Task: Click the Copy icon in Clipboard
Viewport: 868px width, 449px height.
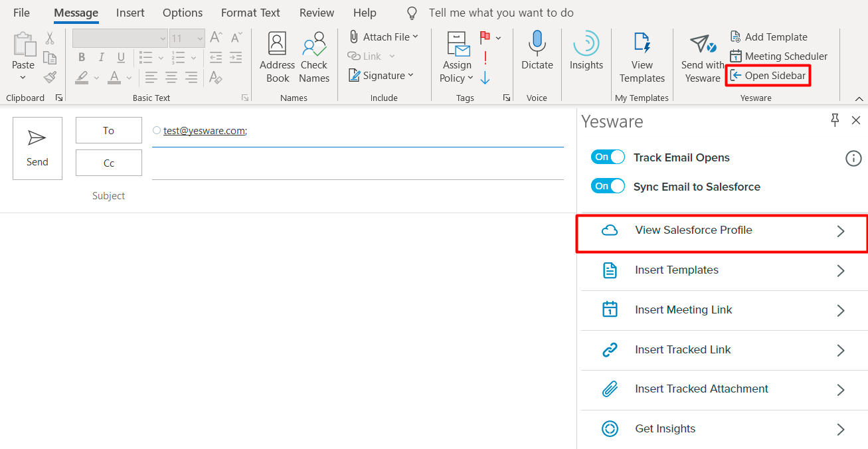Action: 50,58
